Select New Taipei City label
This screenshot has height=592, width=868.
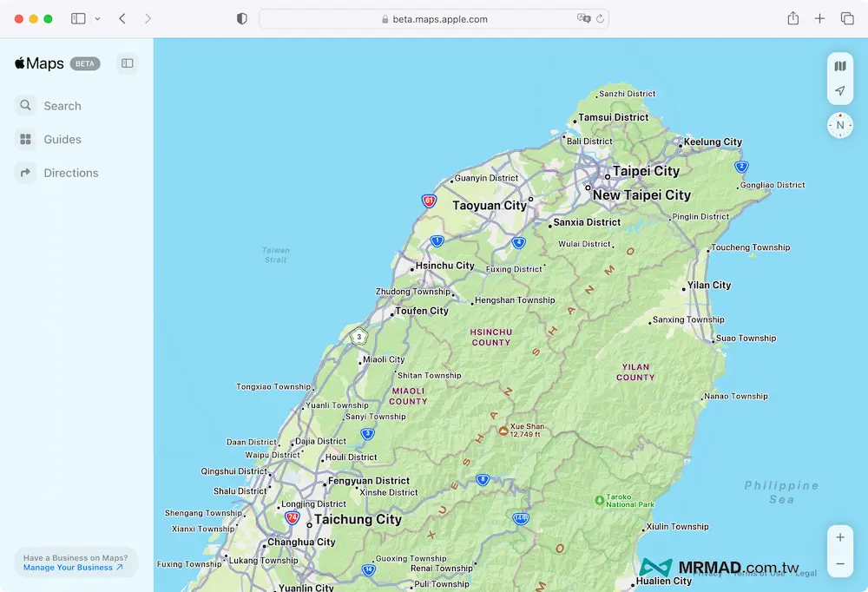[x=641, y=195]
